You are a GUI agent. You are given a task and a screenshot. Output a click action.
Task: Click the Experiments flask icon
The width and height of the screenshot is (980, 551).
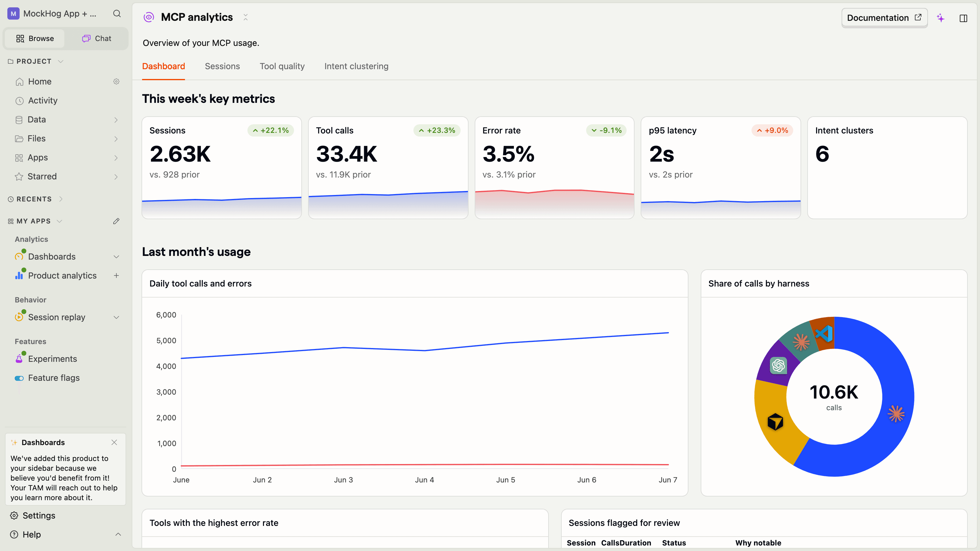[19, 358]
